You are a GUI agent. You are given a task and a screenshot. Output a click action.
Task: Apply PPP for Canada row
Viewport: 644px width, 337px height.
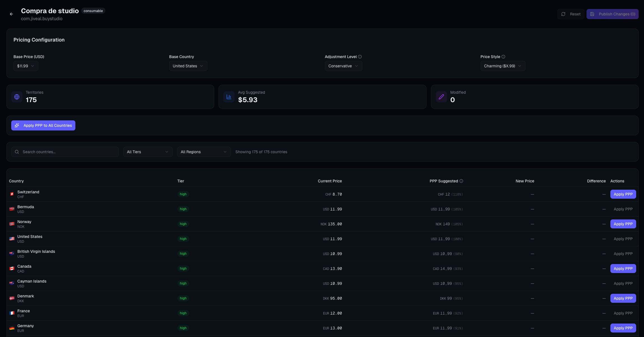click(x=623, y=269)
